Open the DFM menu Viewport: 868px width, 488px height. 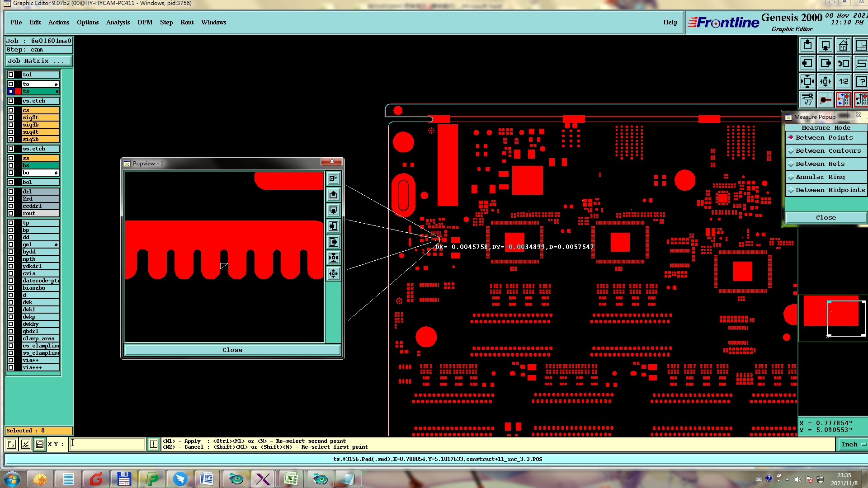(145, 23)
